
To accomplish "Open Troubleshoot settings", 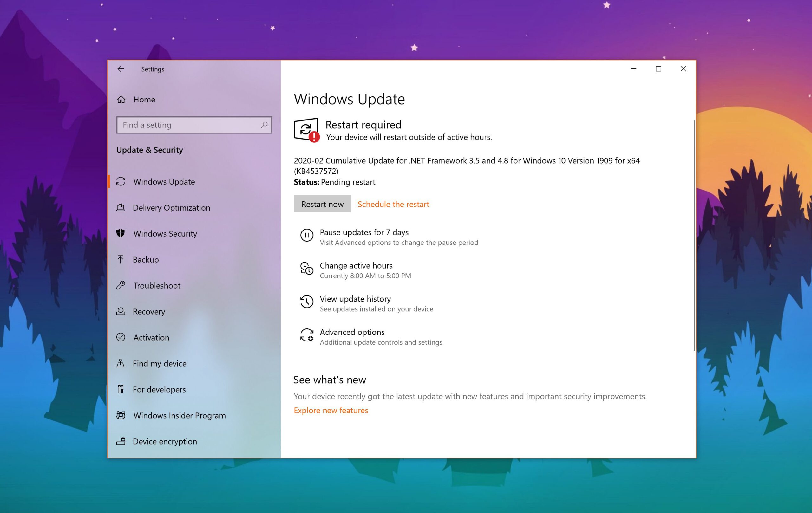I will [194, 285].
